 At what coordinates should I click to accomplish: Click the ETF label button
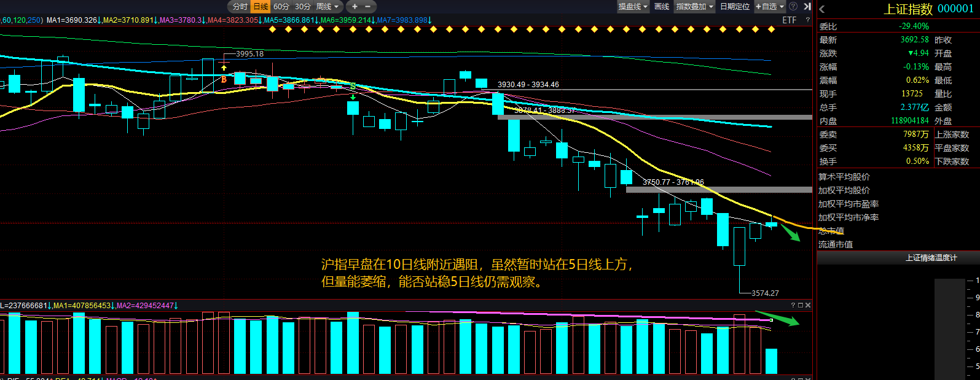click(790, 20)
